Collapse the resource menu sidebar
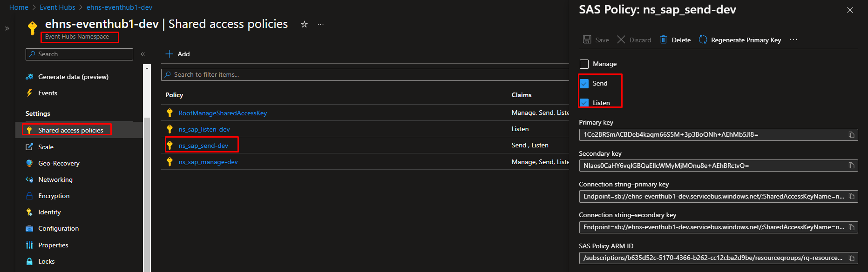This screenshot has height=272, width=868. coord(142,54)
